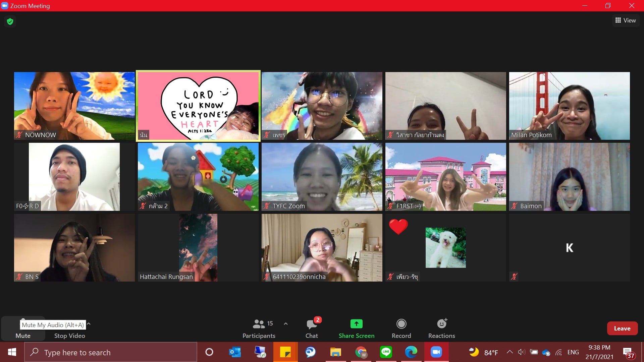Screen dimensions: 644x362
Task: Click the green encryption shield icon
Action: 10,21
